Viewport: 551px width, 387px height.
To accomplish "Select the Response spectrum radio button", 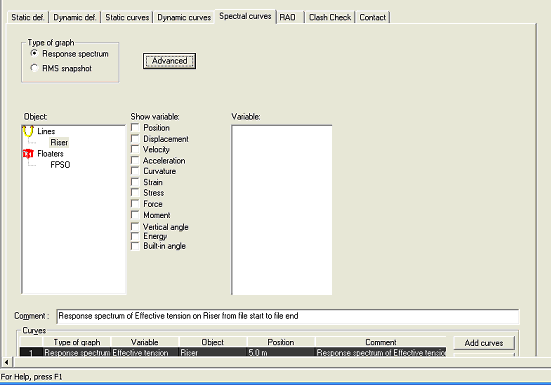I will coord(34,53).
